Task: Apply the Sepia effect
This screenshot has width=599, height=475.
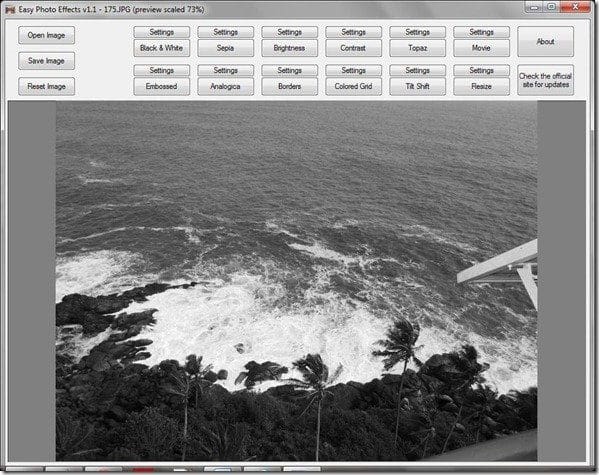Action: [225, 48]
